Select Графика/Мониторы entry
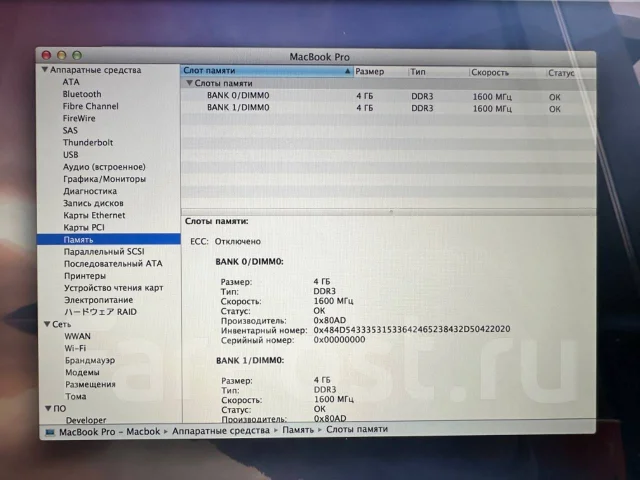Viewport: 640px width, 480px height. click(104, 179)
